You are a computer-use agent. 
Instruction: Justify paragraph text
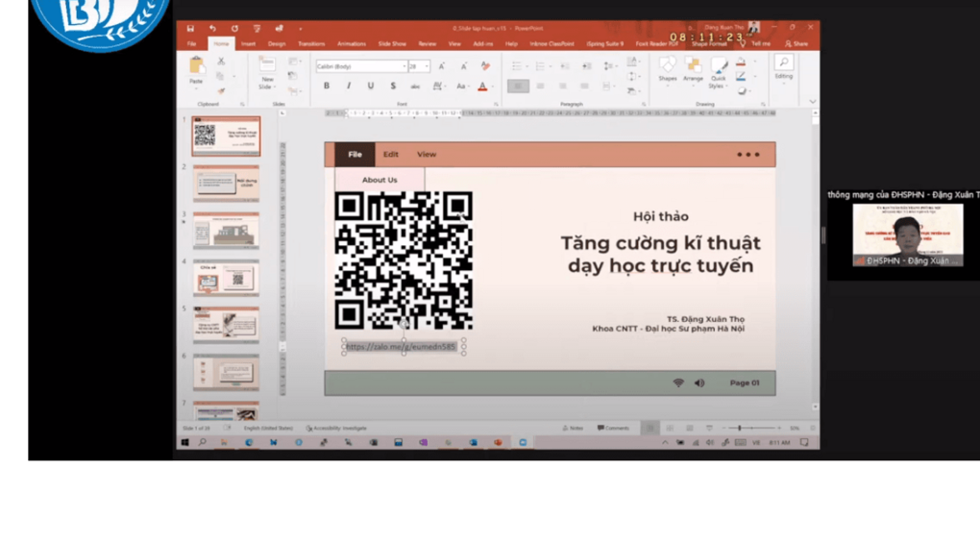click(584, 86)
